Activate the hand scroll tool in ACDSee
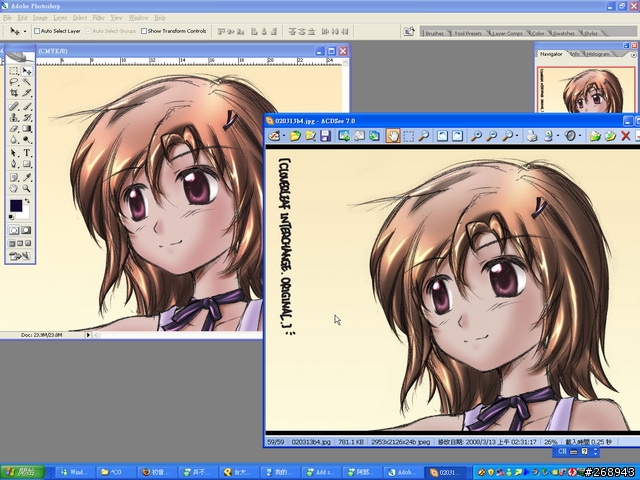The image size is (640, 480). (x=393, y=136)
